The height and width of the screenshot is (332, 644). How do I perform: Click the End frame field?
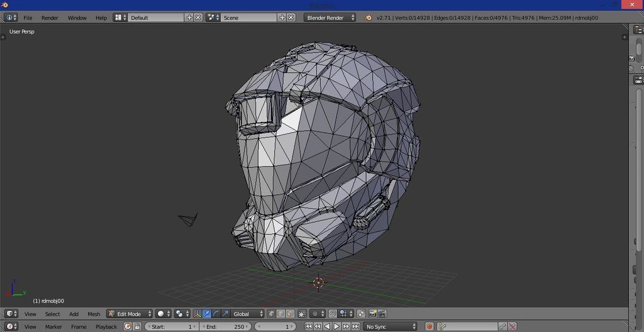coord(225,327)
